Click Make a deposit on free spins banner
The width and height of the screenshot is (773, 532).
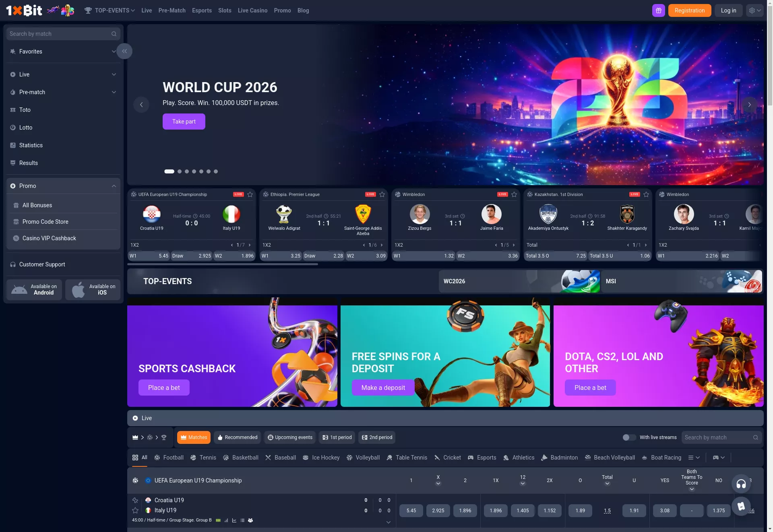tap(383, 388)
